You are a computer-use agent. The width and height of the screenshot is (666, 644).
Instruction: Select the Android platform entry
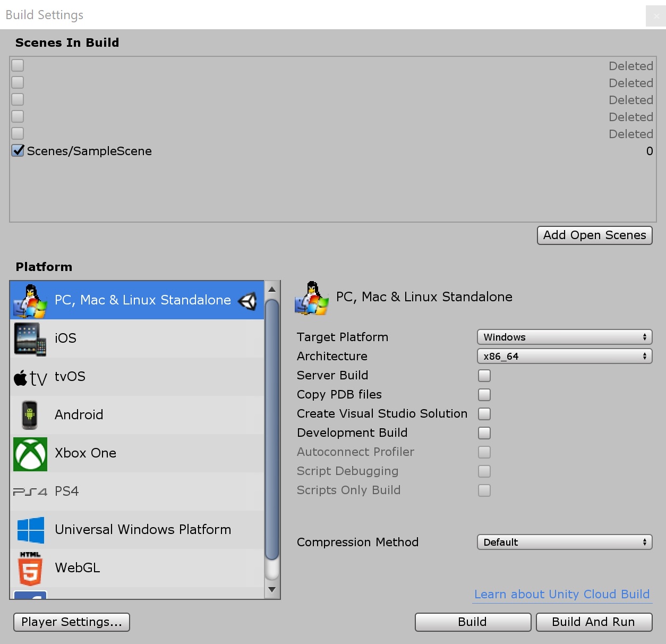pyautogui.click(x=79, y=415)
